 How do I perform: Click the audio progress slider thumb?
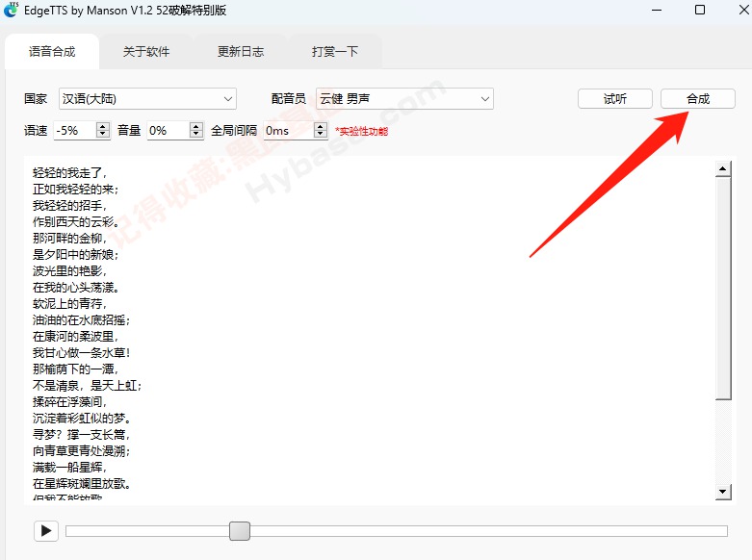pos(240,531)
